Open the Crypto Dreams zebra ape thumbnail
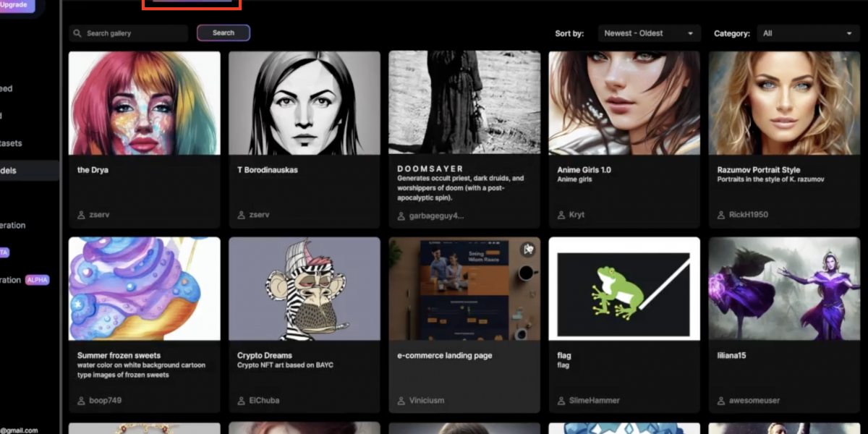 pyautogui.click(x=304, y=289)
